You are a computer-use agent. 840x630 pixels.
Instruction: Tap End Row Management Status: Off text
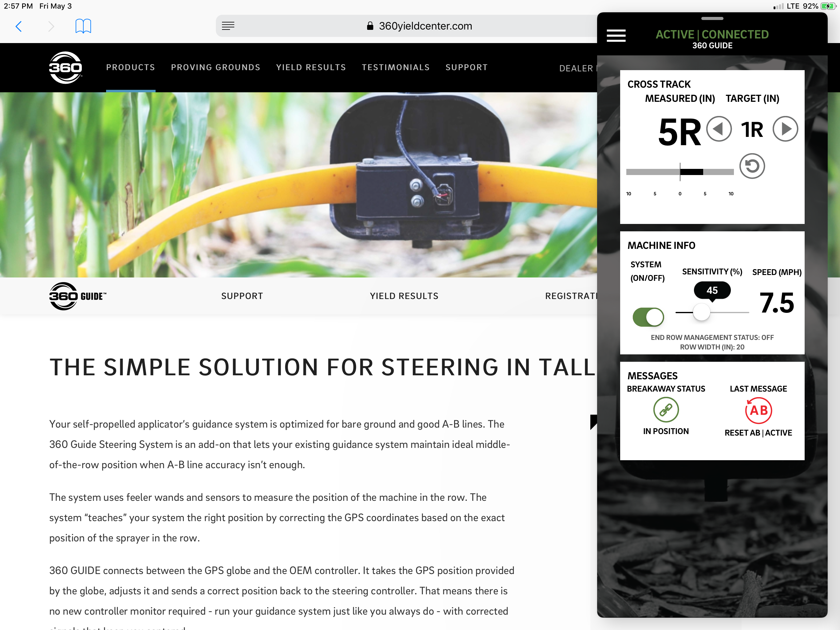pyautogui.click(x=712, y=337)
